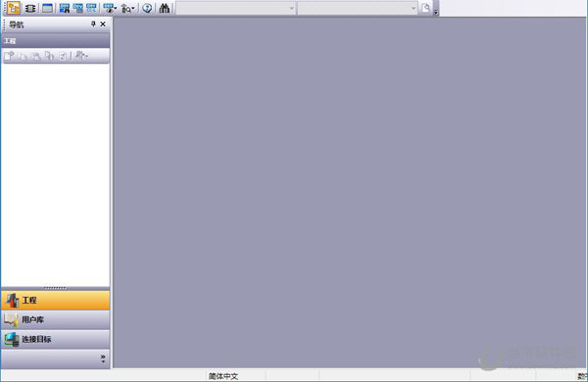Open the sort dropdown in navigation toolbar

81,56
